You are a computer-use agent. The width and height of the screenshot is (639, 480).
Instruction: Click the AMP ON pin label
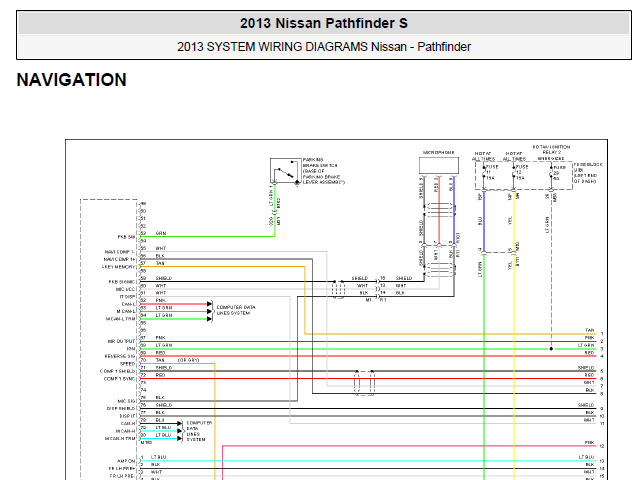pyautogui.click(x=126, y=461)
